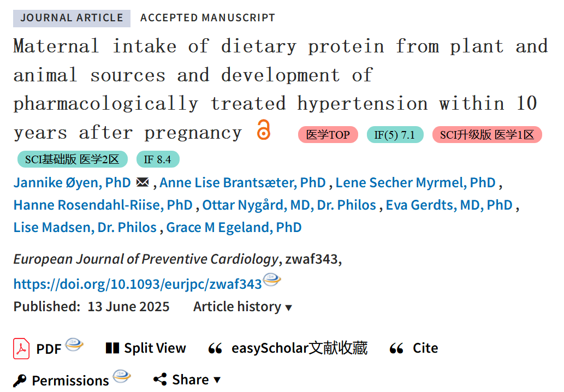Viewport: 564px width, 392px height.
Task: Click the envelope icon beside Jannike Øyen
Action: (143, 182)
